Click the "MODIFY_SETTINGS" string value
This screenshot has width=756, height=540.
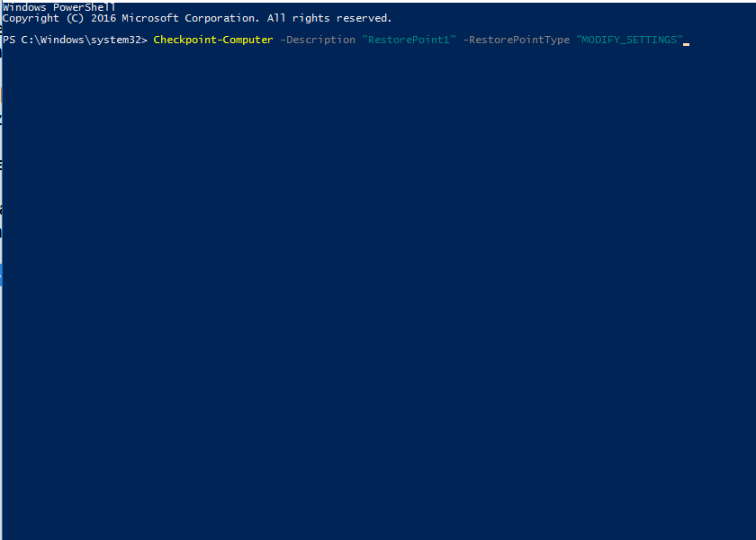pos(629,40)
